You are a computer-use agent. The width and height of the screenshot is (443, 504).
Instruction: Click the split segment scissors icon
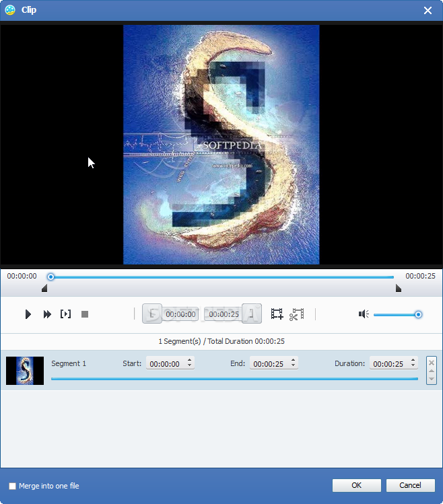pos(296,314)
